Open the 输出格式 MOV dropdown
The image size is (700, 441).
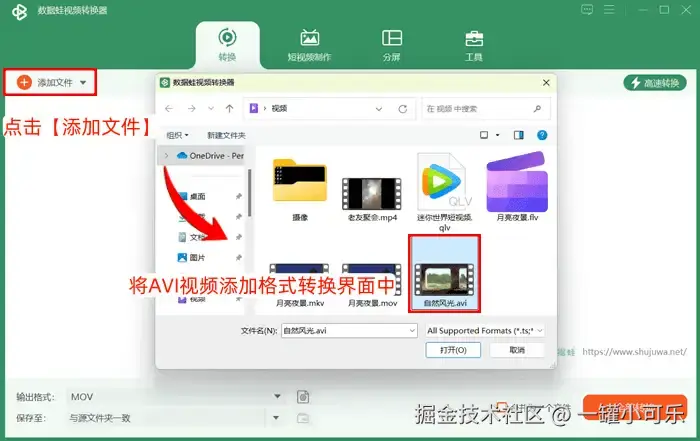pos(175,396)
